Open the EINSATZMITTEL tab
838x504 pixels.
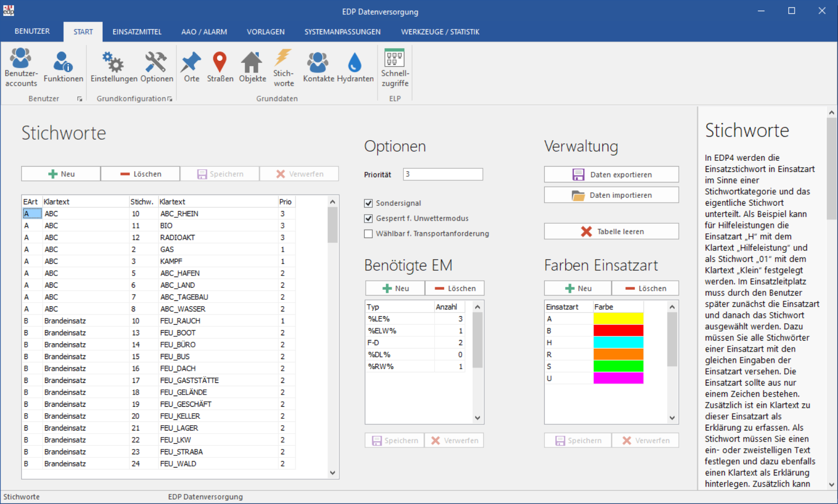137,32
